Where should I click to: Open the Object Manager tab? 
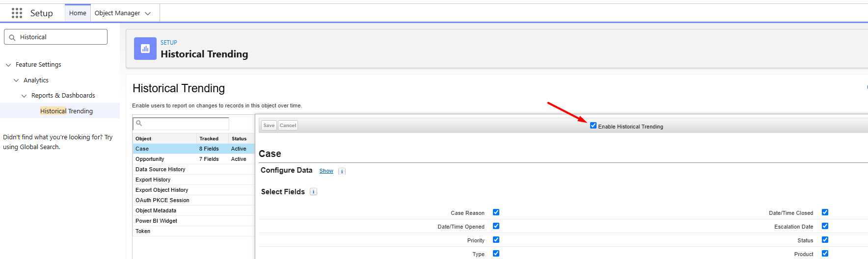point(117,13)
